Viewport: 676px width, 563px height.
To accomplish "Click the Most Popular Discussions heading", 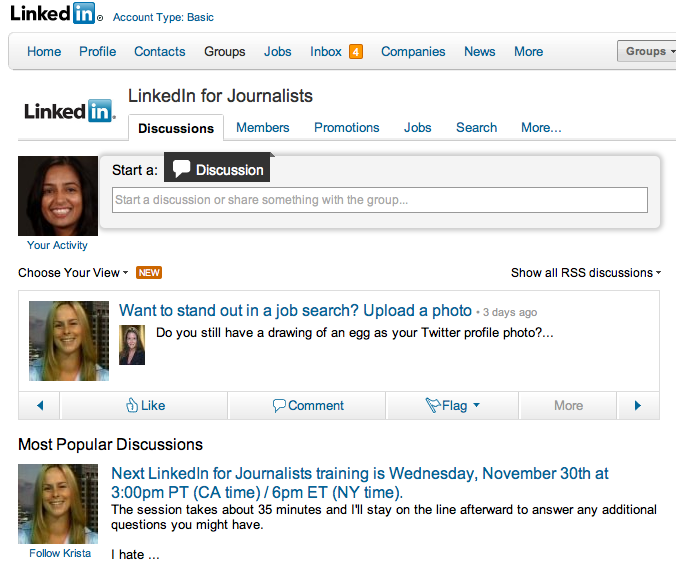I will point(110,444).
